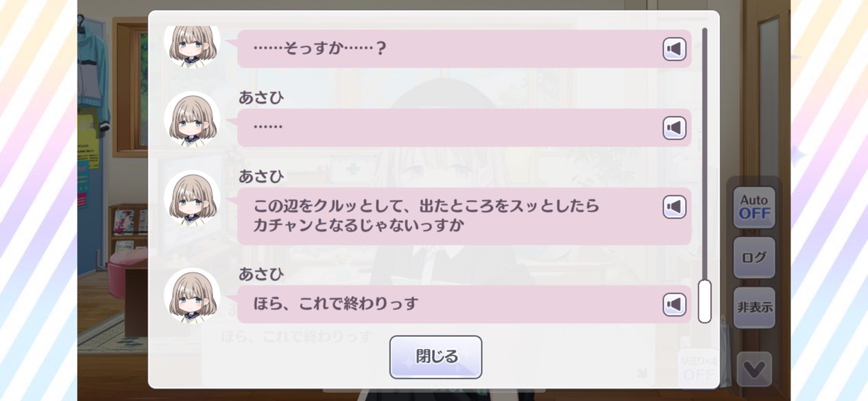Click the あさひ name label above "……"
The image size is (868, 401).
point(261,97)
